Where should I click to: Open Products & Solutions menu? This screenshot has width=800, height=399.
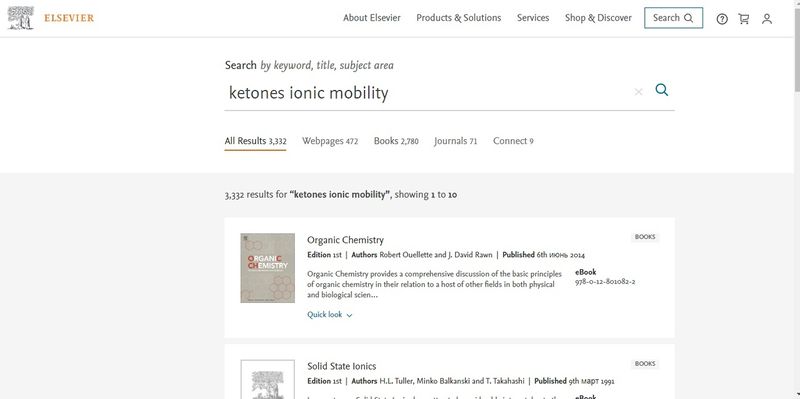click(x=459, y=18)
